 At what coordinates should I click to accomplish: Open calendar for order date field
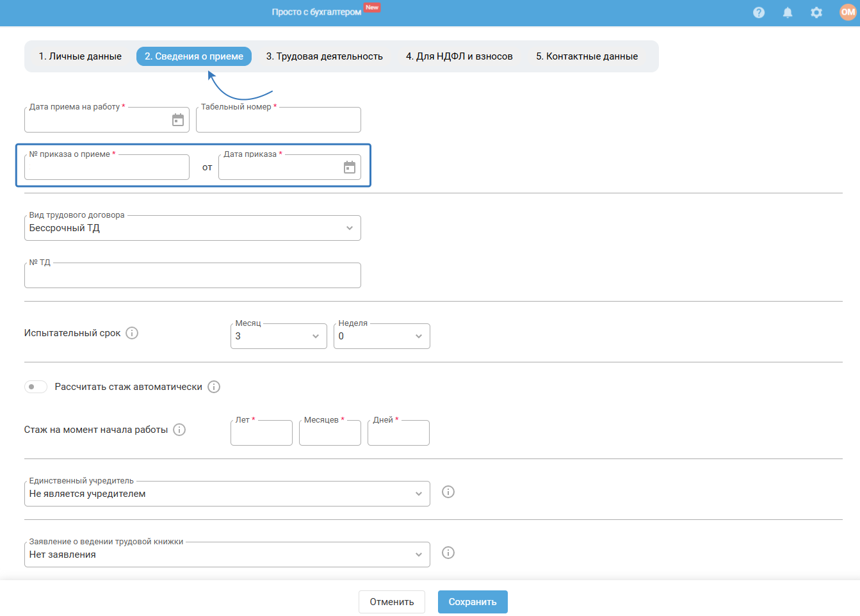click(350, 167)
